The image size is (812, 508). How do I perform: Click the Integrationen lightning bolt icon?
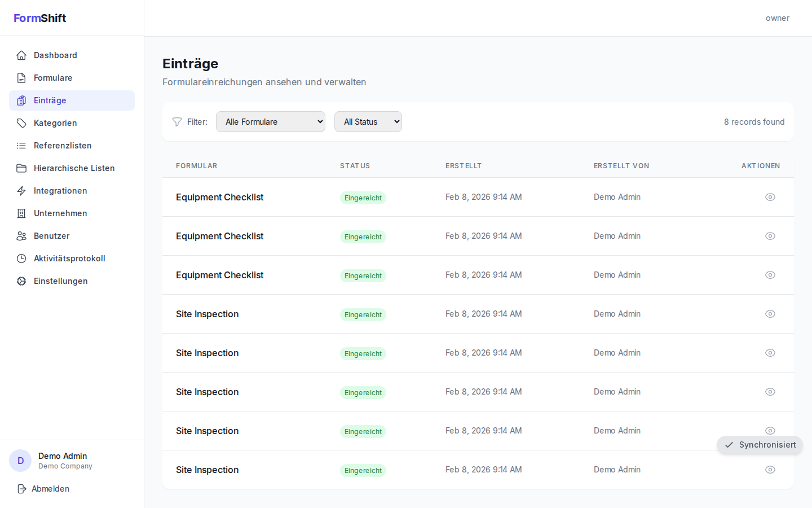21,191
